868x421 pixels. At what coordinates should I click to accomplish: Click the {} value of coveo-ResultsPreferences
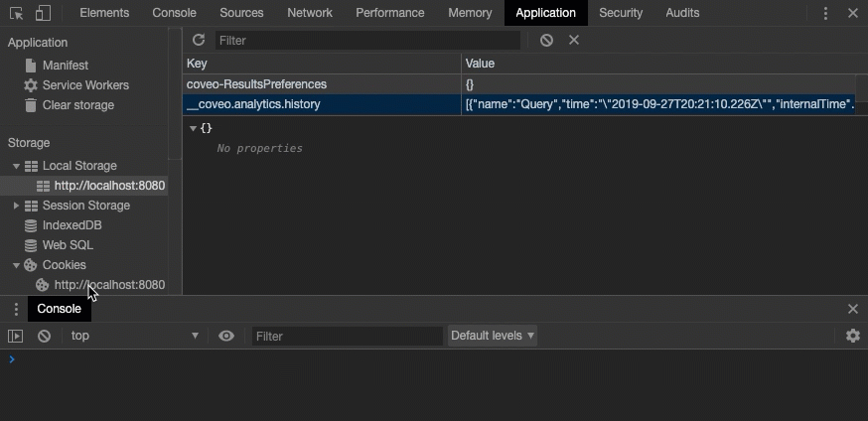[658, 84]
